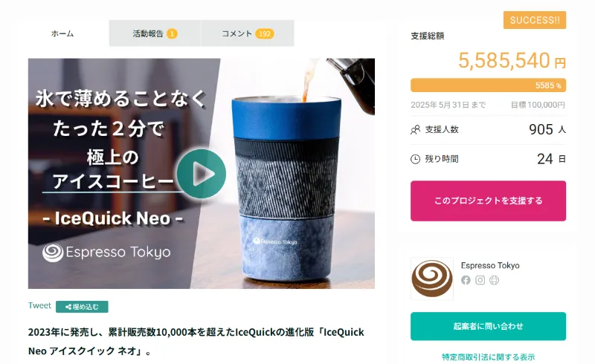Click the Espresso Tokyo logo in video banner

click(106, 253)
